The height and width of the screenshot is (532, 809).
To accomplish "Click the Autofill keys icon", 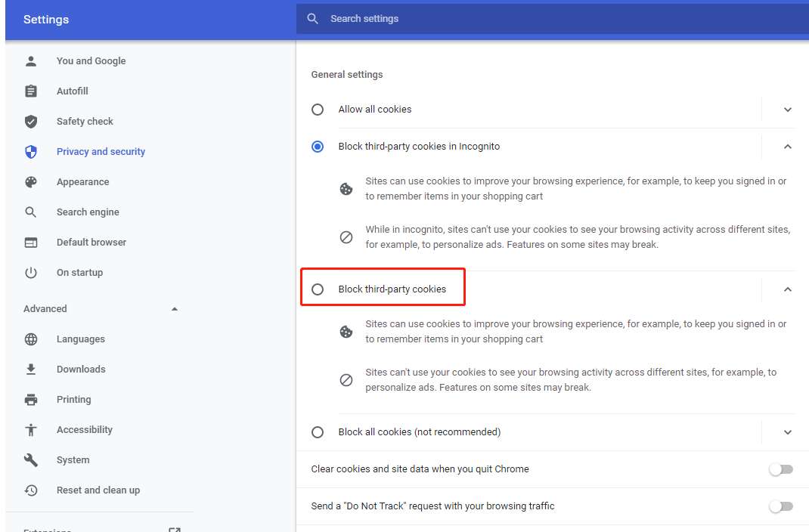I will point(31,91).
